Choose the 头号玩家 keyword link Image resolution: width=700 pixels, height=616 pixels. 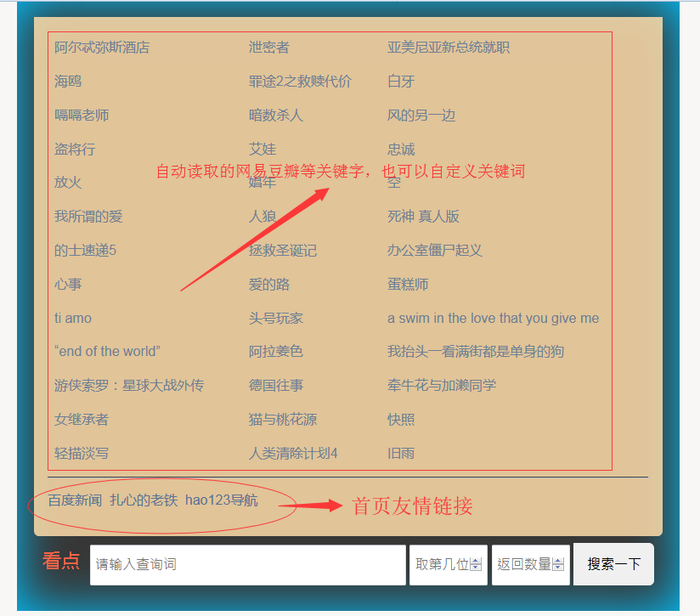pyautogui.click(x=275, y=319)
